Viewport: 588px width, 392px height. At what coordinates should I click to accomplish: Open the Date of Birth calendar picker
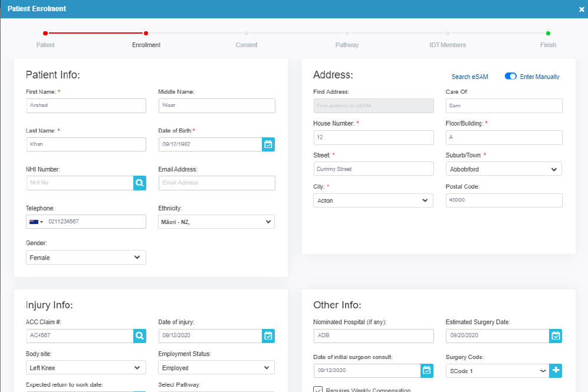pyautogui.click(x=268, y=144)
